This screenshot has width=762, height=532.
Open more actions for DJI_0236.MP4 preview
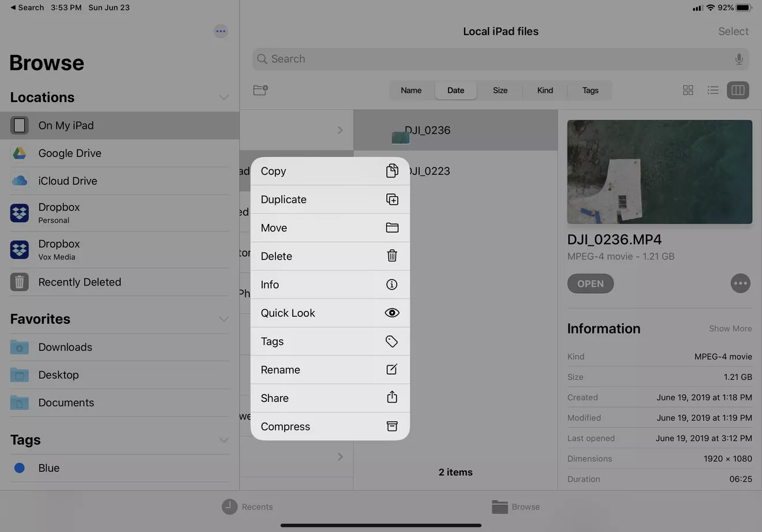740,283
